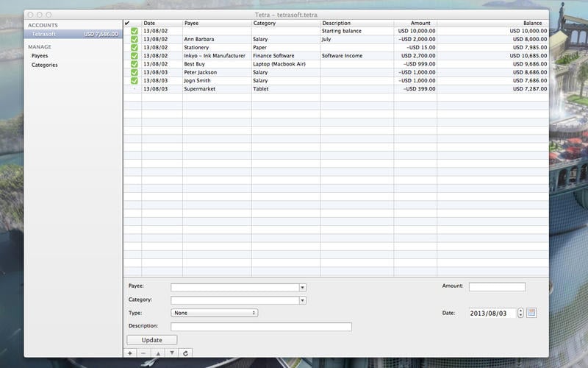
Task: Click the Update button
Action: tap(152, 340)
